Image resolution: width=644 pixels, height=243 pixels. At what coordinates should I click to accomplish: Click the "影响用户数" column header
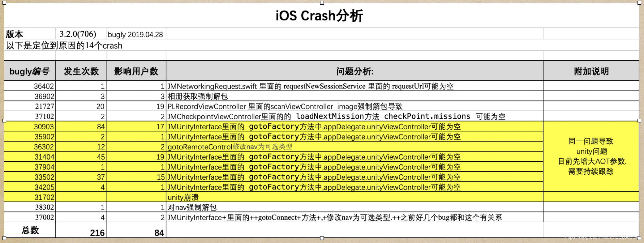pos(136,71)
